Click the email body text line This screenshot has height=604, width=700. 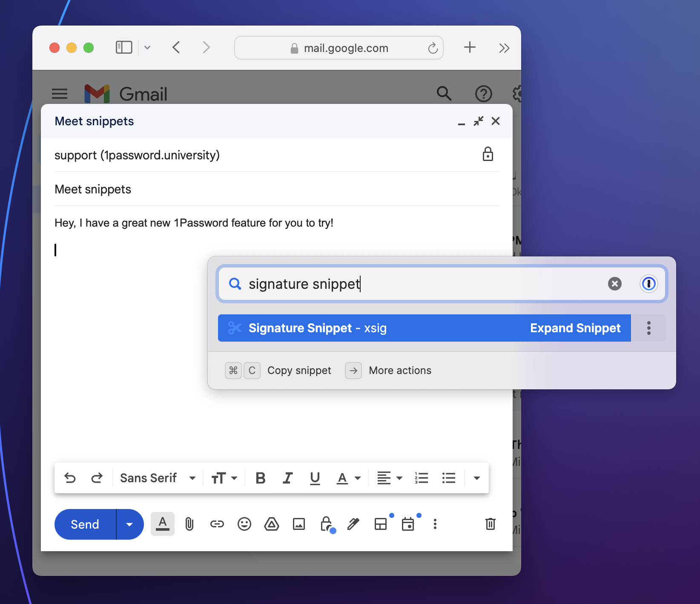tap(194, 223)
